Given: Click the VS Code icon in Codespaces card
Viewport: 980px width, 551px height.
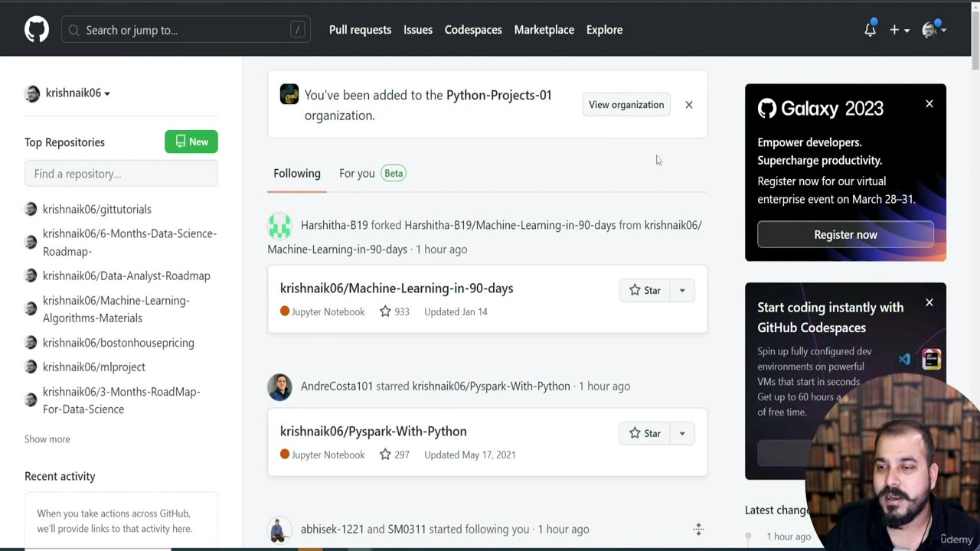Looking at the screenshot, I should [905, 359].
